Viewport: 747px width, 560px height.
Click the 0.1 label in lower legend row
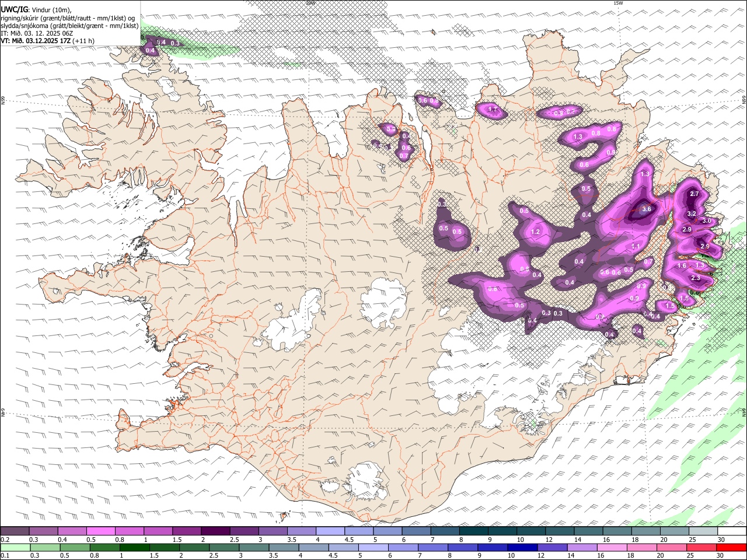[5, 556]
